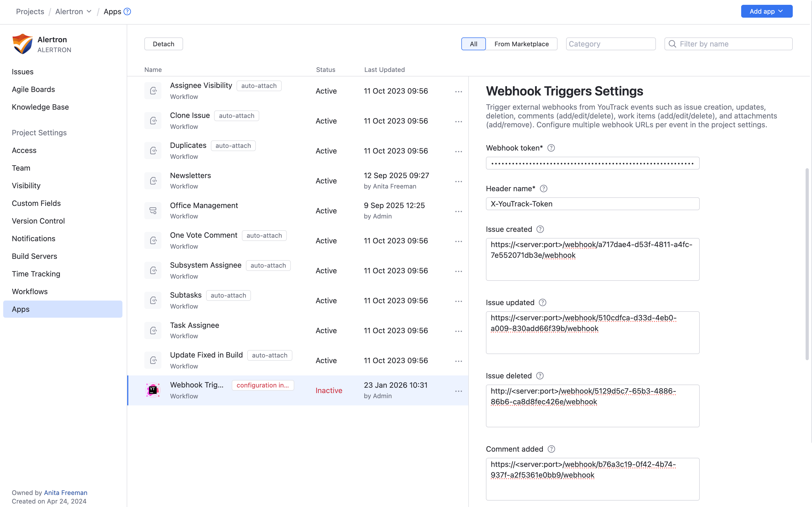Open three-dot menu for Webhook Triggers row
This screenshot has height=507, width=812.
(x=458, y=391)
